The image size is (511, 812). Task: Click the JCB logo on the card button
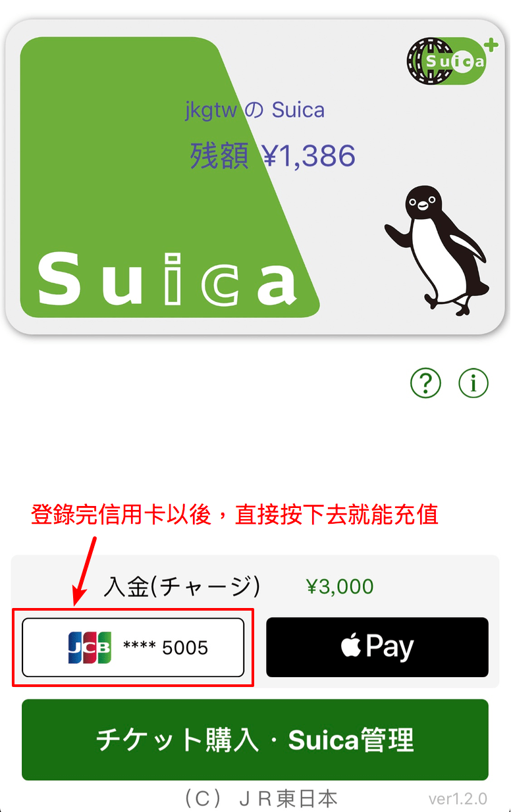click(90, 647)
